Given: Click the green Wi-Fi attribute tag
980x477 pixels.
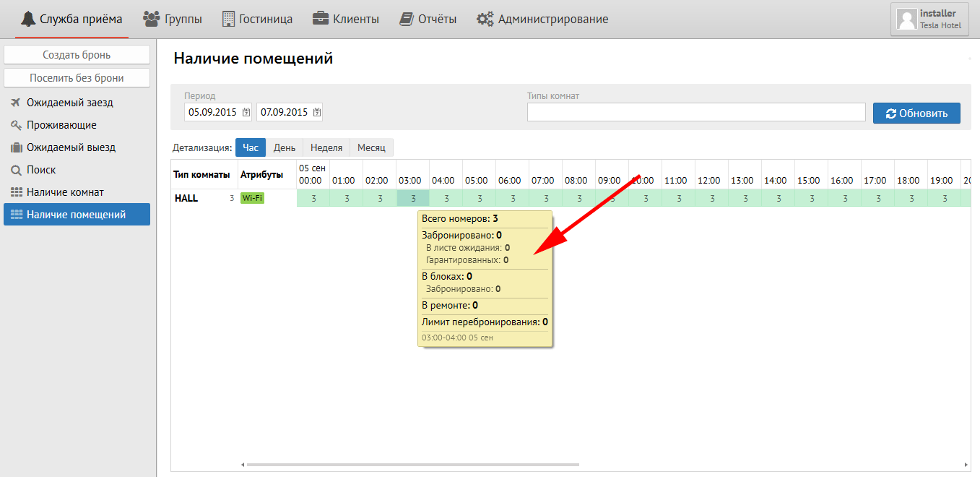Looking at the screenshot, I should coord(252,198).
